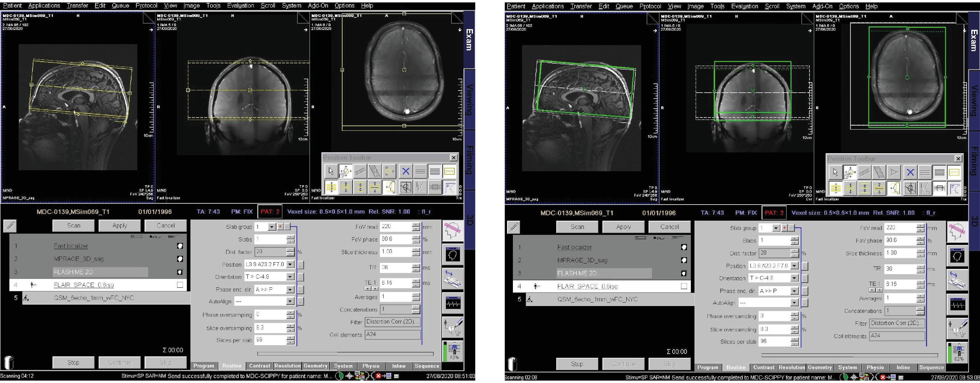
Task: Click FLASH ME 2D status box in left queue
Action: (x=180, y=272)
